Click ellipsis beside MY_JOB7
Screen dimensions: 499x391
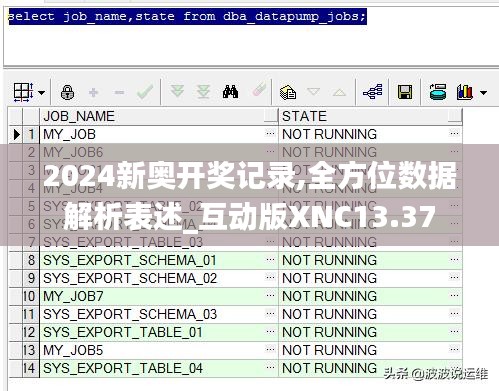point(270,295)
